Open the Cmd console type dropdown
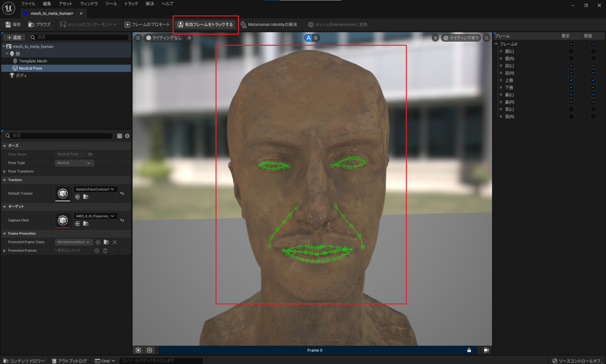This screenshot has height=364, width=606. tap(105, 360)
